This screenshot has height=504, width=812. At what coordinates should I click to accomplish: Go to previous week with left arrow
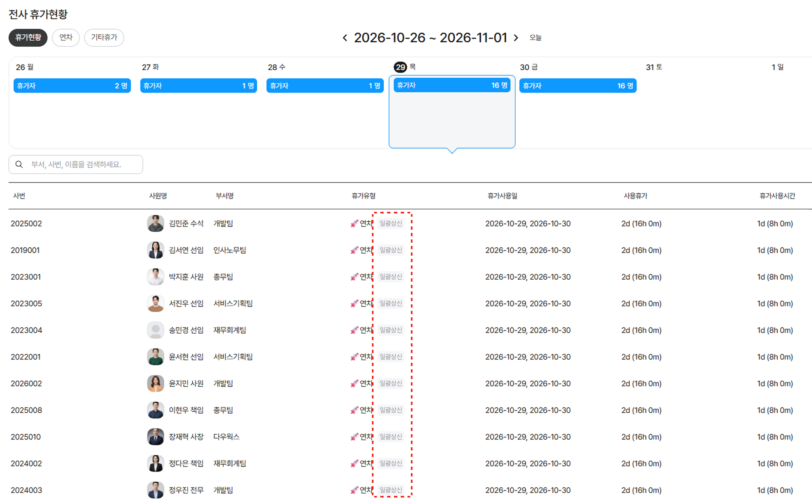tap(345, 38)
